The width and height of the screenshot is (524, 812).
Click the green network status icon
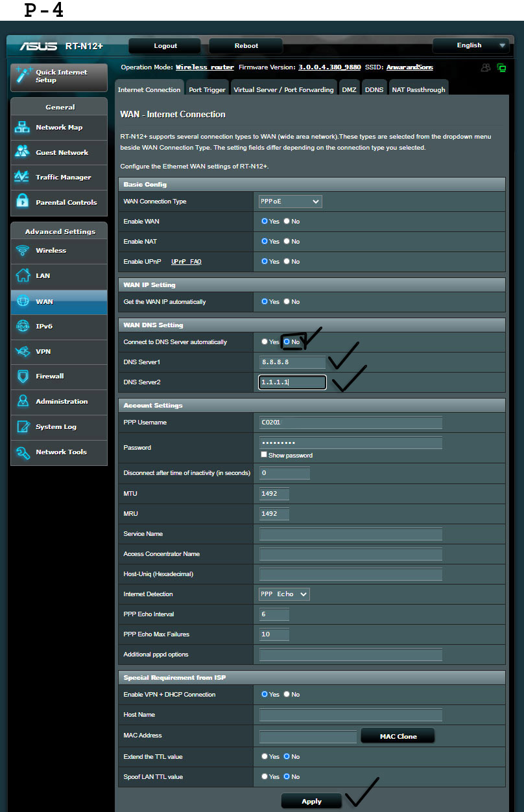501,67
